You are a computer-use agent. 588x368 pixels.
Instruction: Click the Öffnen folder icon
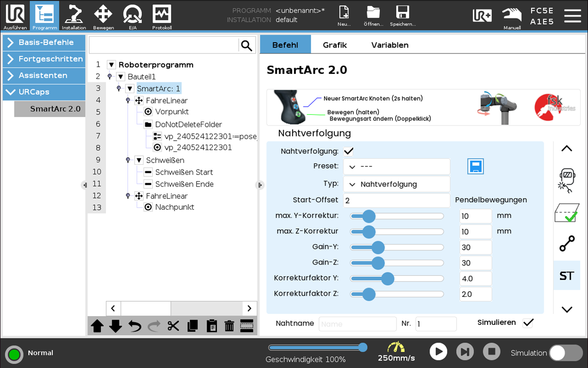coord(373,16)
